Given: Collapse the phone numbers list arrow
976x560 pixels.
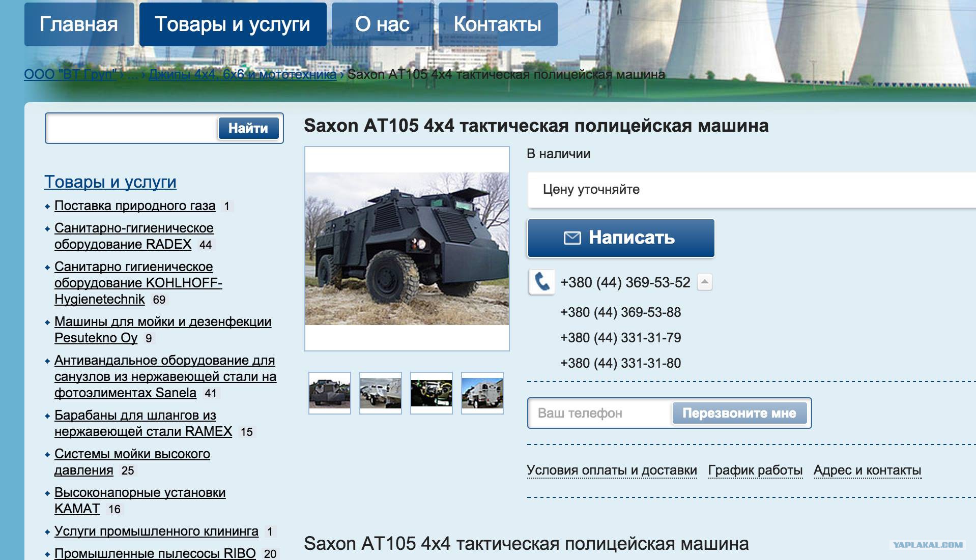Looking at the screenshot, I should point(705,282).
